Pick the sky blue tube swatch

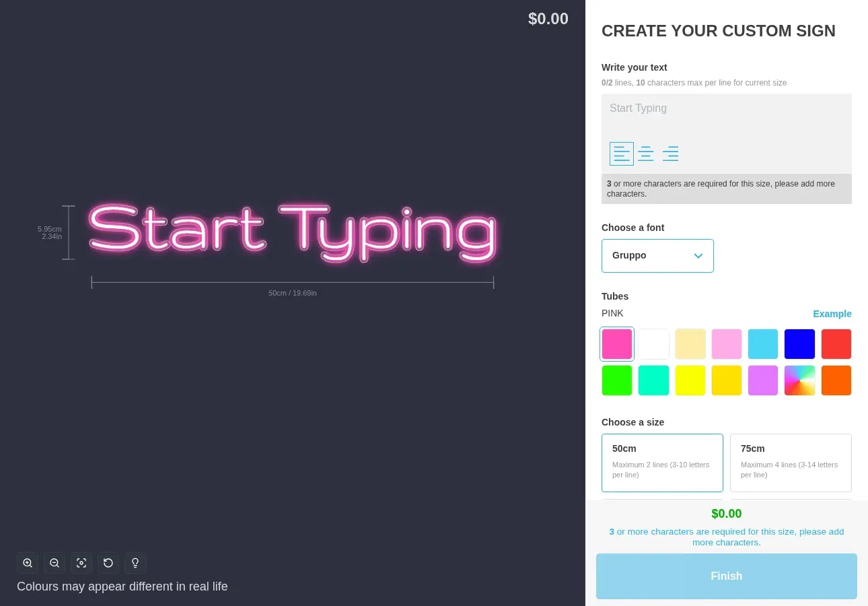[x=763, y=344]
